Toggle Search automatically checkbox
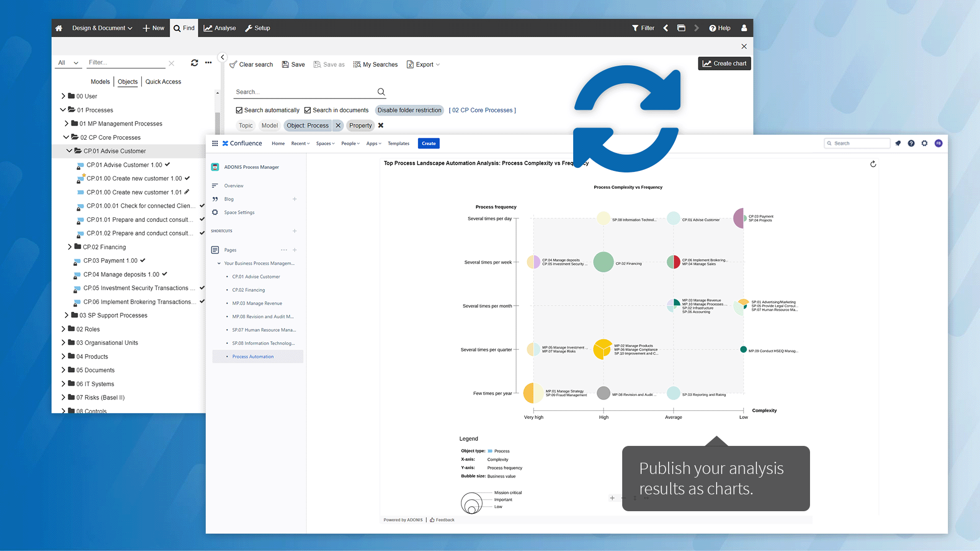The height and width of the screenshot is (551, 980). pos(239,110)
